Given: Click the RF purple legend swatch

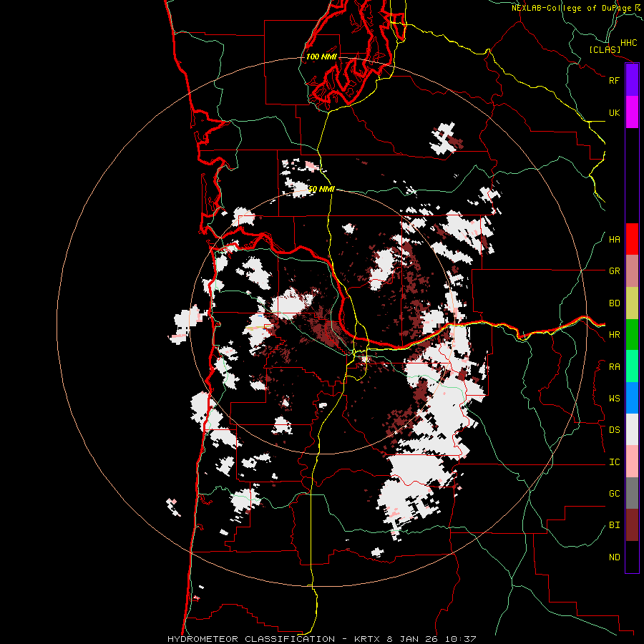Looking at the screenshot, I should point(632,80).
